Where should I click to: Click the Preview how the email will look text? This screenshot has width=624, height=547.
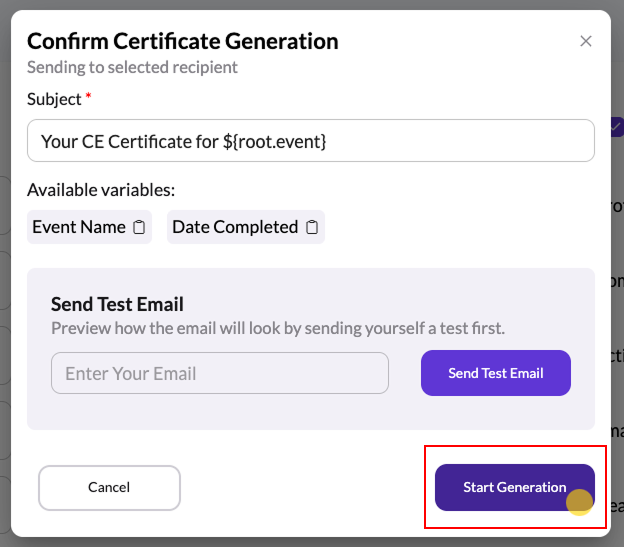coord(278,329)
